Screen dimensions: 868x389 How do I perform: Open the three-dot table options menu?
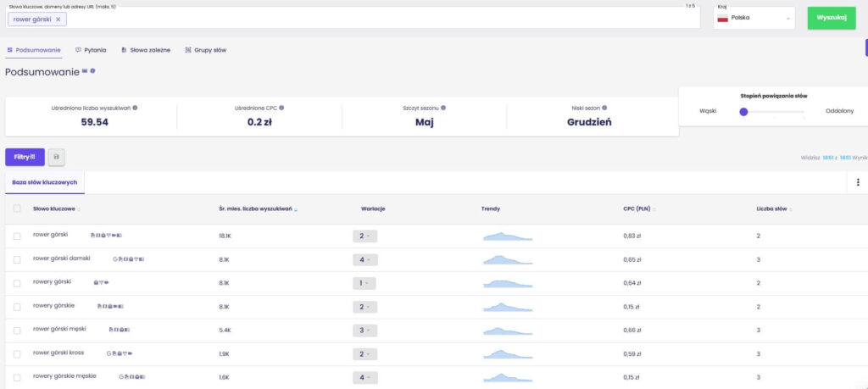858,182
